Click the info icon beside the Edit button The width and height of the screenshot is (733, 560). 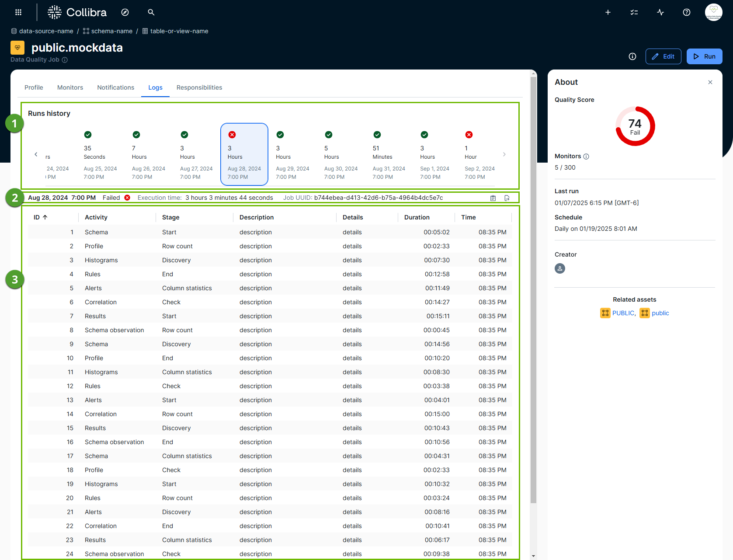click(x=632, y=56)
